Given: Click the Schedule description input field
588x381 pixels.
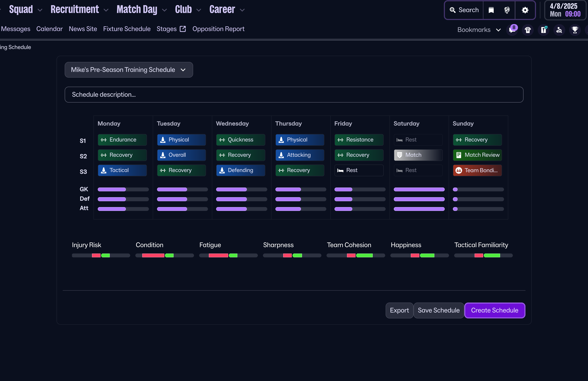Looking at the screenshot, I should [x=293, y=94].
